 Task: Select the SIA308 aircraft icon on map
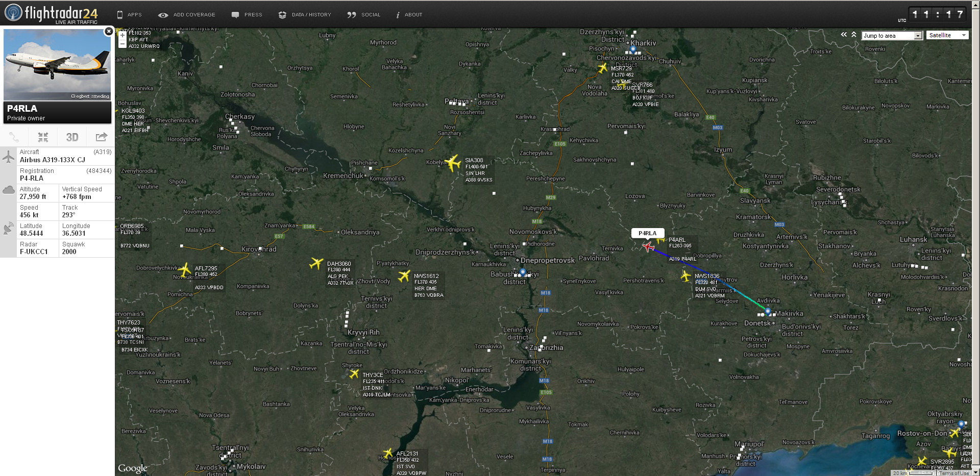click(453, 163)
